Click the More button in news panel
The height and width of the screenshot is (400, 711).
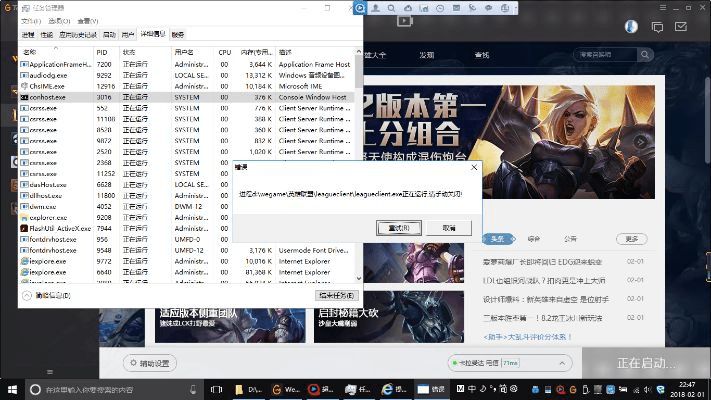[632, 239]
